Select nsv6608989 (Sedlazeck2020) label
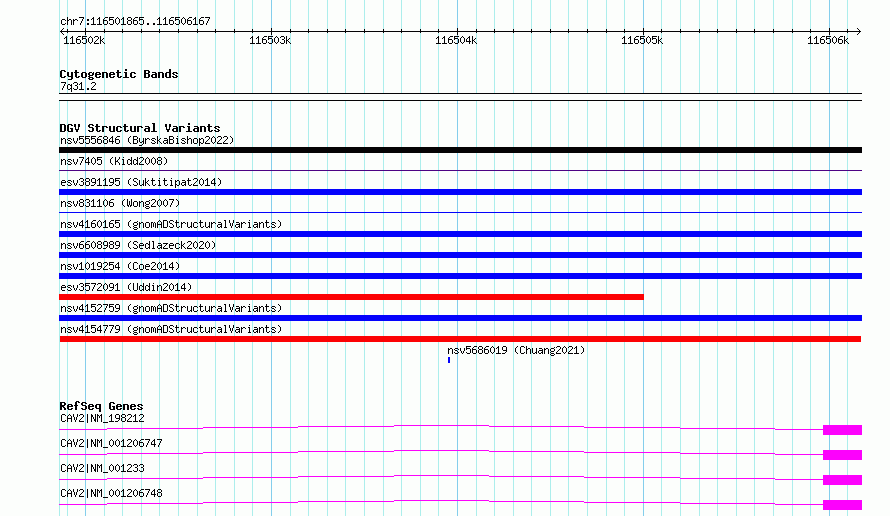This screenshot has height=516, width=890. (x=138, y=245)
